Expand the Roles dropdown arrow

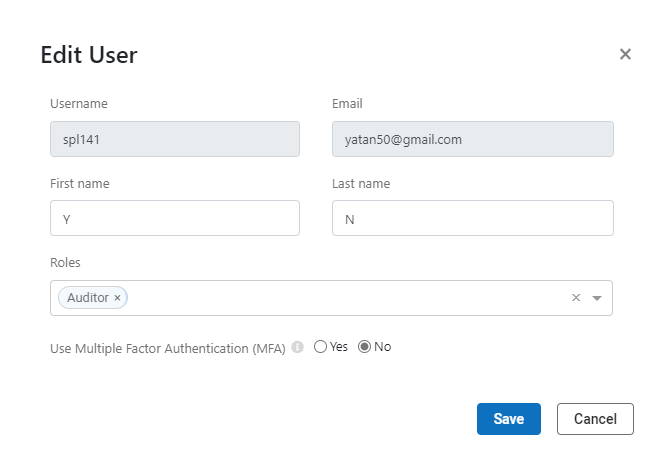(597, 298)
